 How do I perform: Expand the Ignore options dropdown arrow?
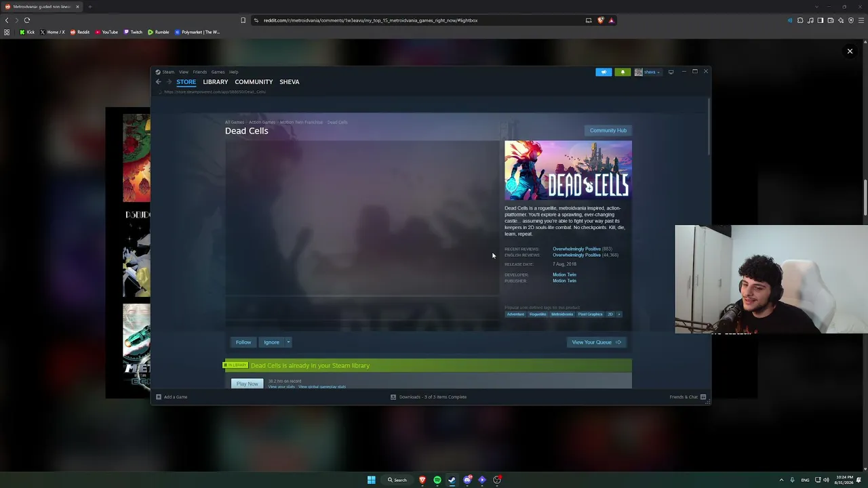[288, 342]
